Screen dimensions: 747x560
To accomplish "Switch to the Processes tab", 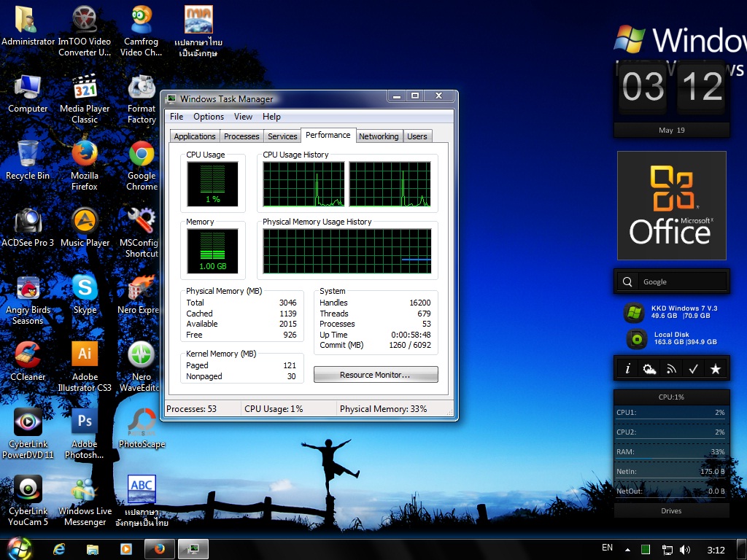I will tap(241, 136).
